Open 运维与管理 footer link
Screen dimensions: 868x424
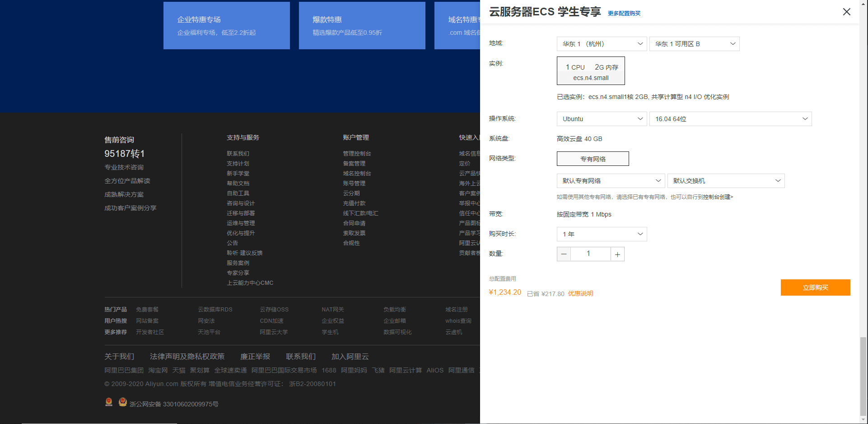click(241, 223)
